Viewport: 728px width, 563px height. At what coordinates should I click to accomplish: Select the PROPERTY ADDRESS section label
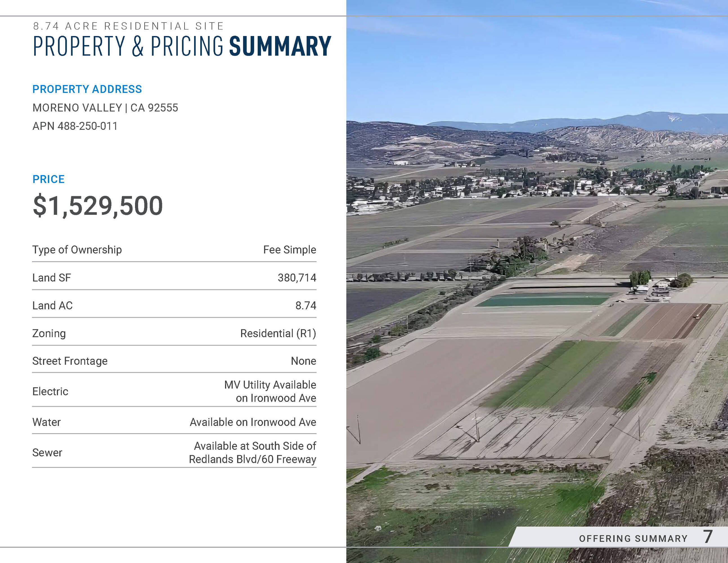[x=87, y=89]
